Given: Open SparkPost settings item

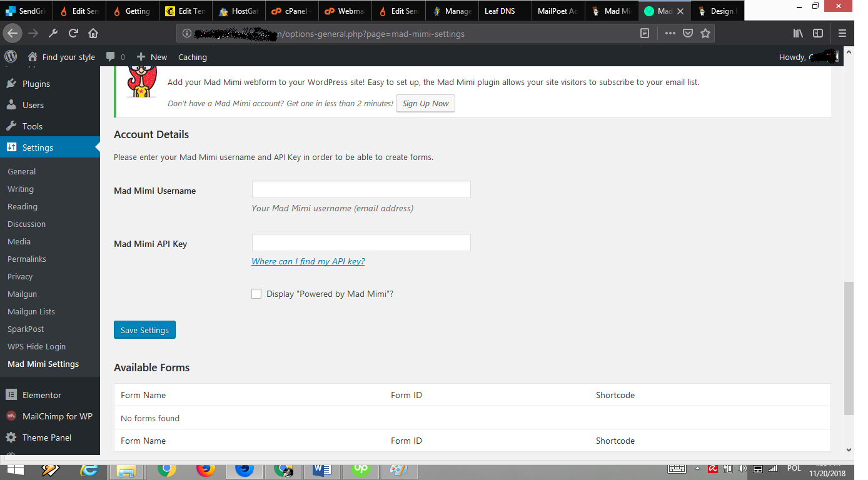Looking at the screenshot, I should pos(26,329).
